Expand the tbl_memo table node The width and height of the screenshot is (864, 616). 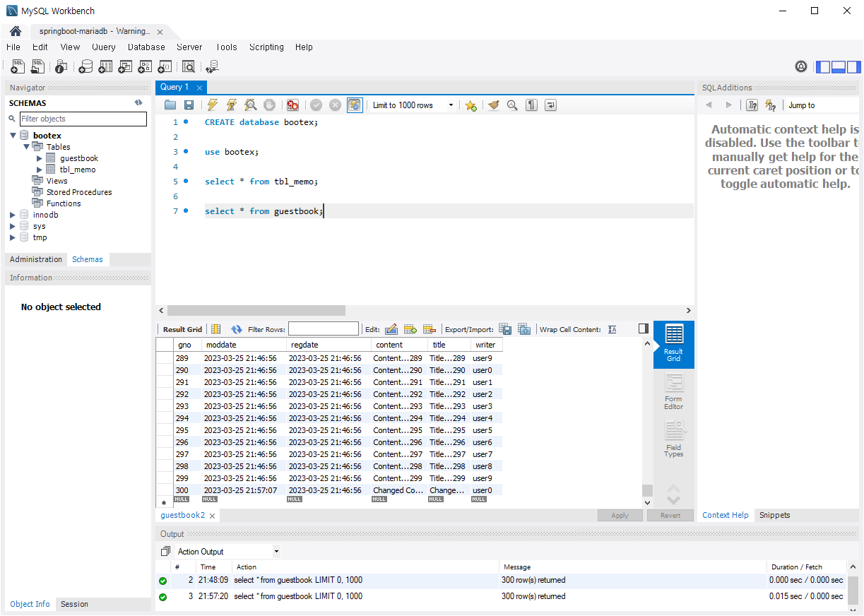40,170
